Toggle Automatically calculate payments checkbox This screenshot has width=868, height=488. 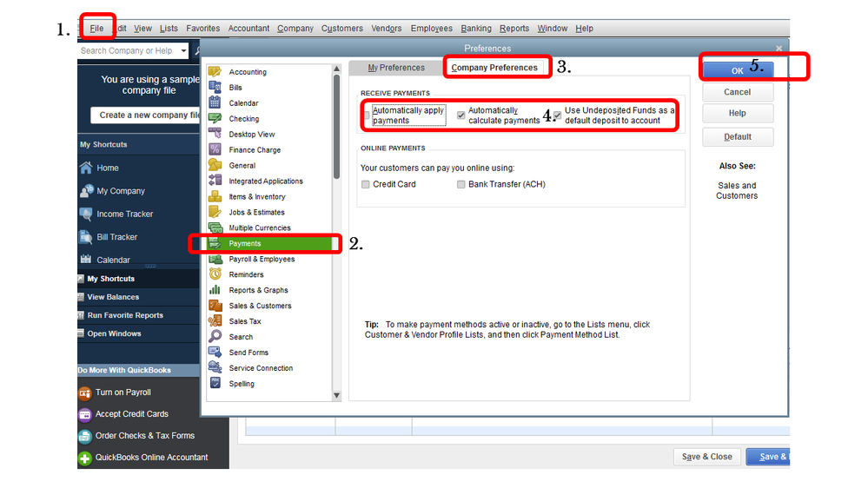tap(461, 115)
